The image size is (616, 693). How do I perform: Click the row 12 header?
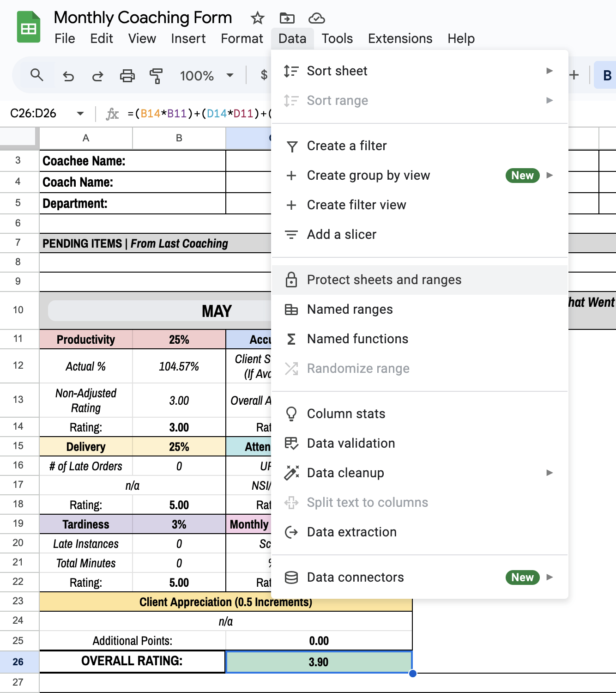[18, 365]
